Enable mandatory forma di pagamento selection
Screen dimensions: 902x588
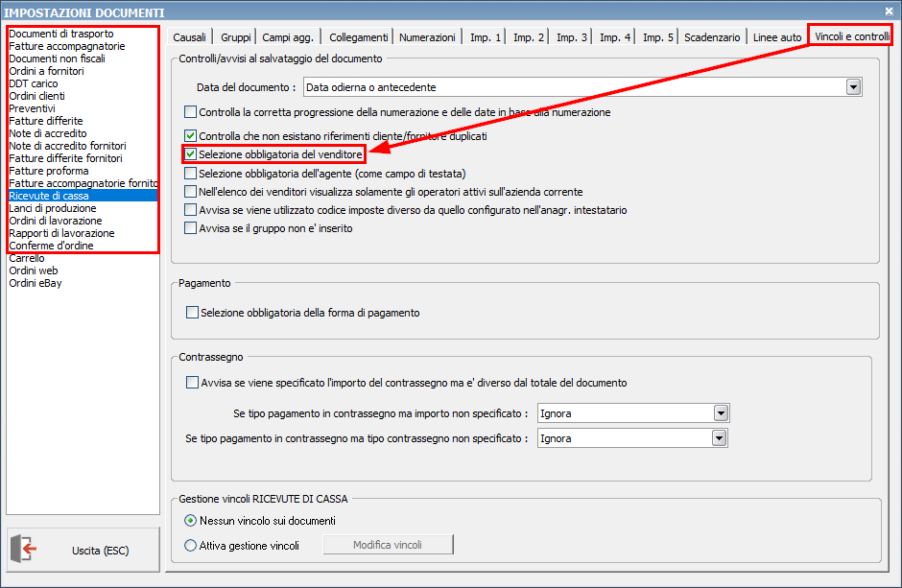192,312
